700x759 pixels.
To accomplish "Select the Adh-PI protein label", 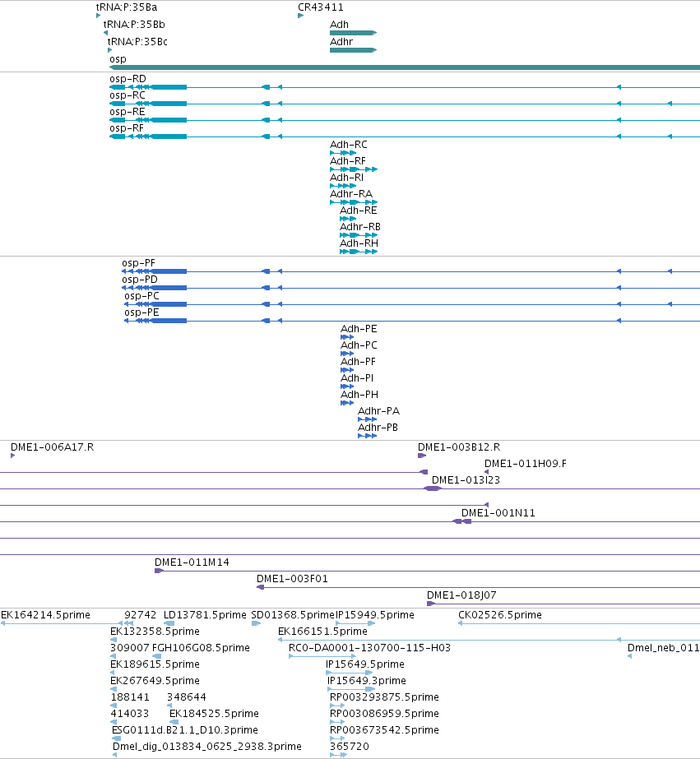I will [x=357, y=378].
